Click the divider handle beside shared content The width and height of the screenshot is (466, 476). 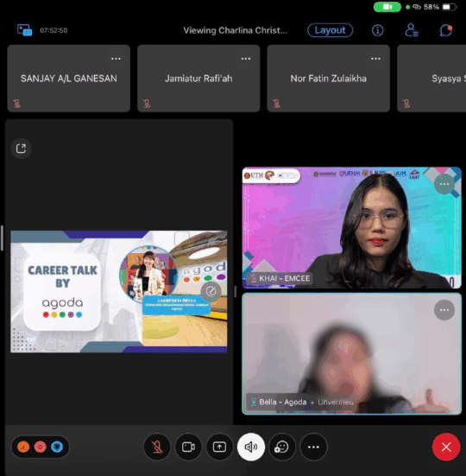236,292
